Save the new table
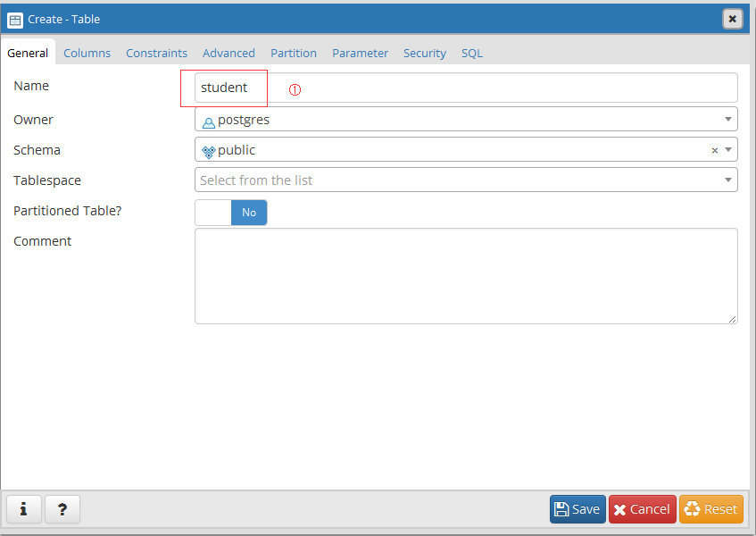The width and height of the screenshot is (756, 536). point(577,509)
